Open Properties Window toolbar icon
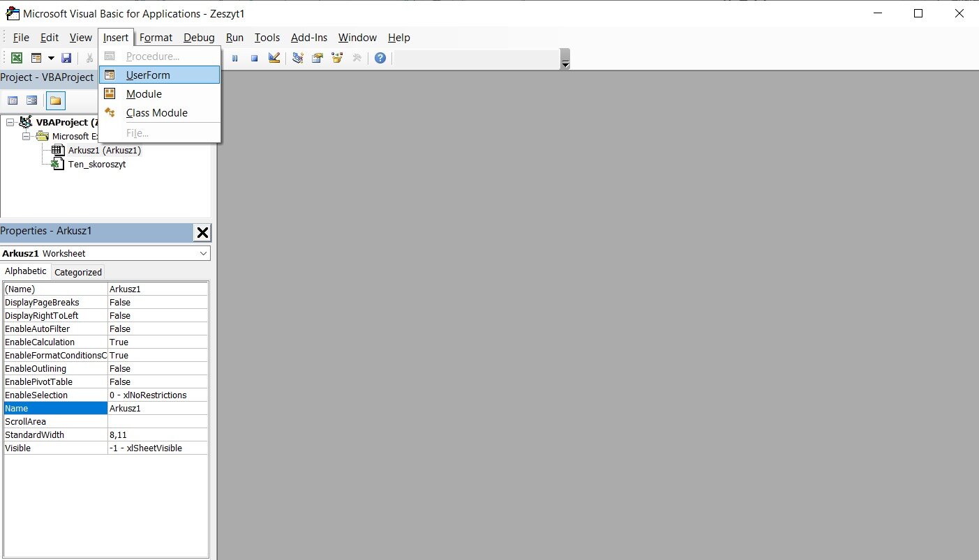The image size is (979, 560). pos(318,58)
